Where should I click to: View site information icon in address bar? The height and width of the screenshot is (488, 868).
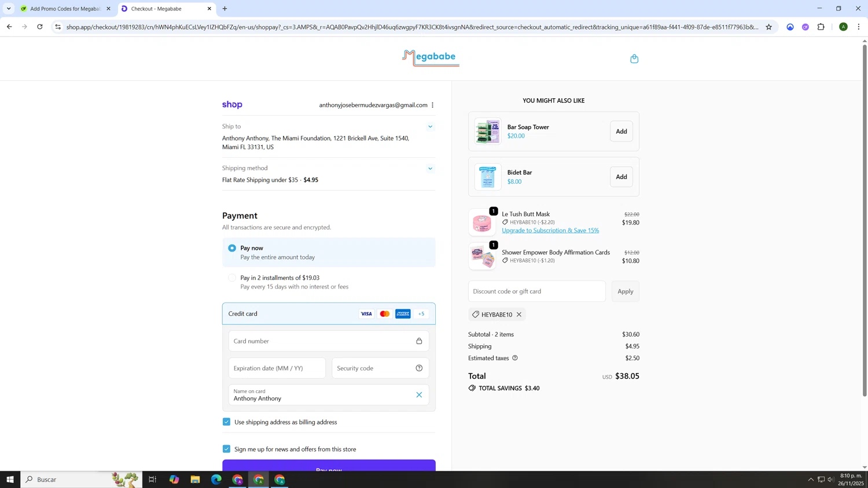tap(58, 27)
